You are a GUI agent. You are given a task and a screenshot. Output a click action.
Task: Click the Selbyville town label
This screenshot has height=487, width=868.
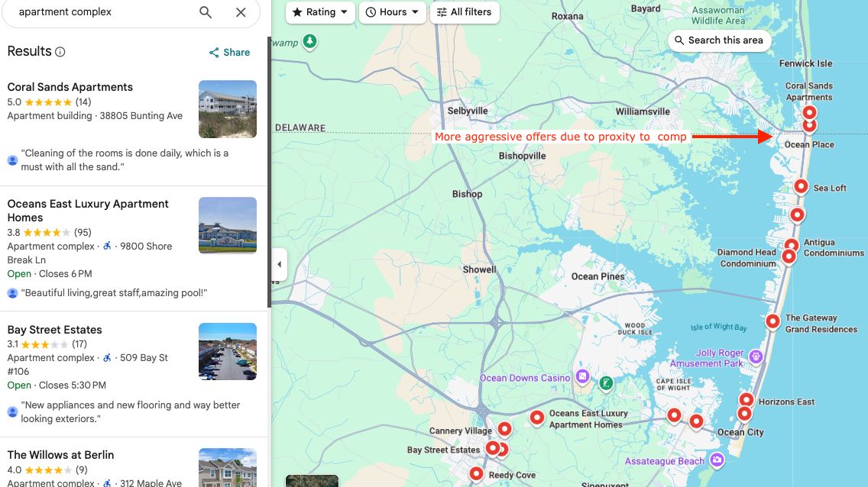click(x=468, y=111)
